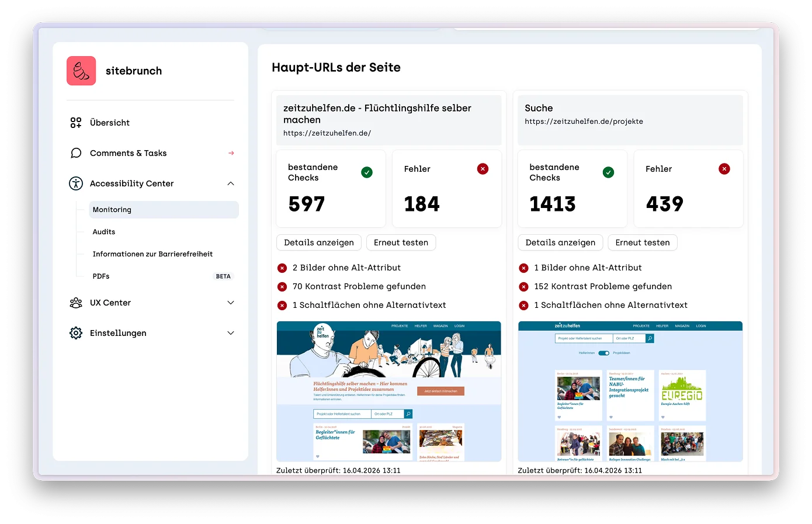Select the Übersicht grid icon
The image size is (812, 524).
tap(75, 123)
